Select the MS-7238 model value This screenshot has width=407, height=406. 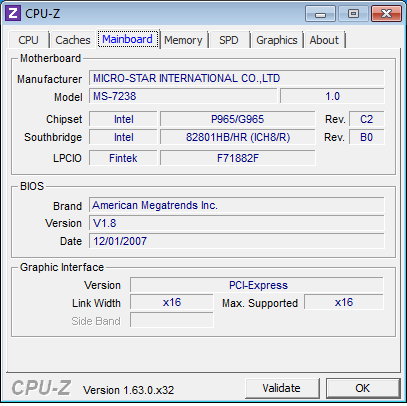pos(183,96)
